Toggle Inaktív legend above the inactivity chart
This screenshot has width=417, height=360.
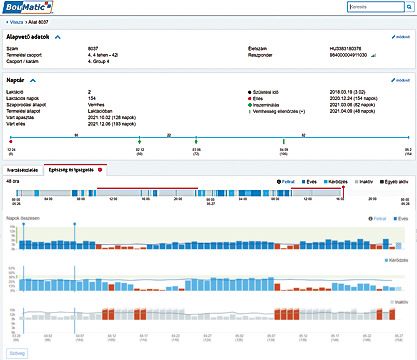[399, 302]
